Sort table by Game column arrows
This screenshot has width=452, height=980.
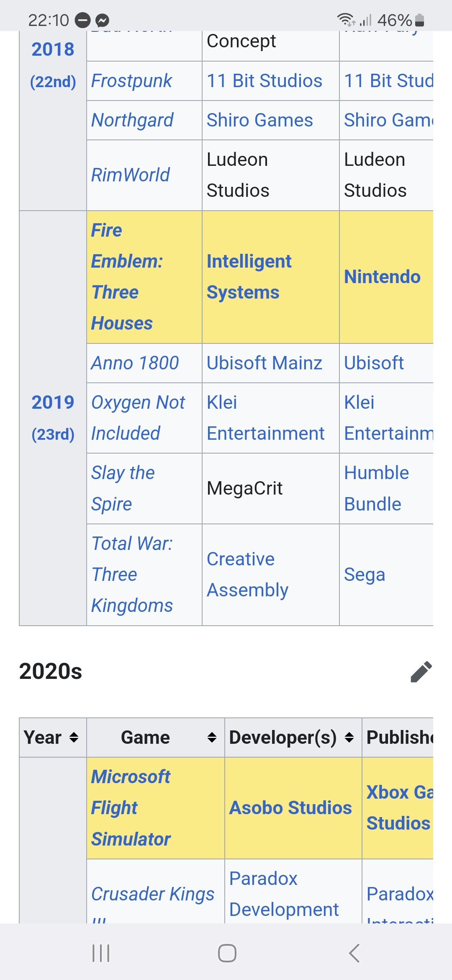coord(212,738)
